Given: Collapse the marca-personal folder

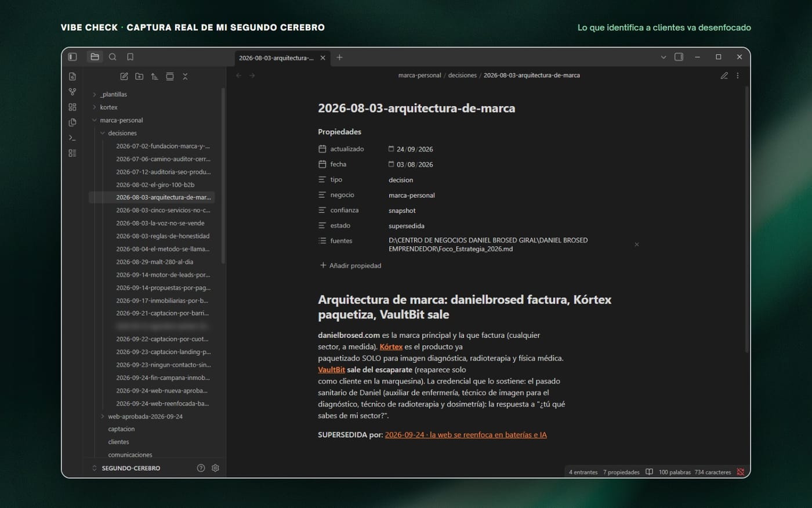Looking at the screenshot, I should coord(94,120).
